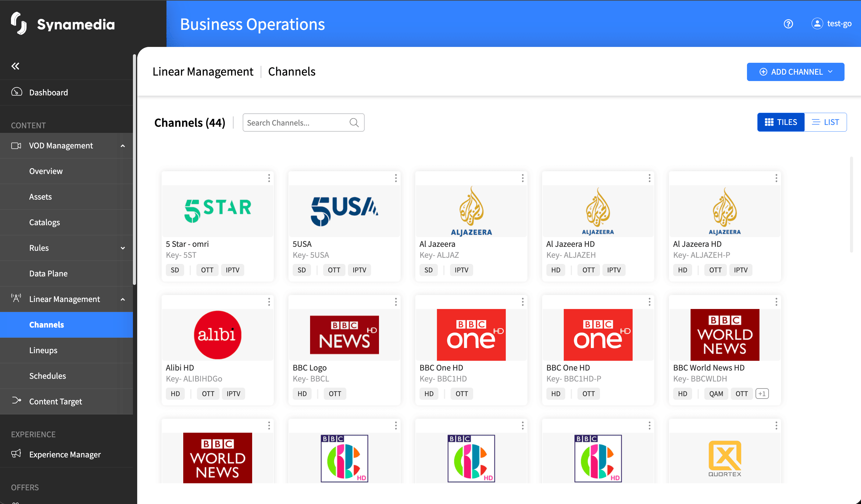The height and width of the screenshot is (504, 861).
Task: Click the VOD Management camera icon
Action: pyautogui.click(x=16, y=146)
